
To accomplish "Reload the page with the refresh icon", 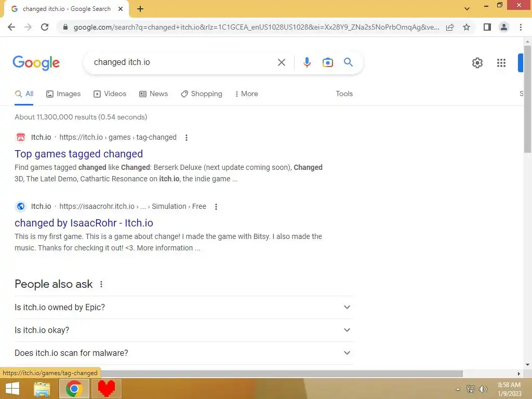I will (x=45, y=27).
